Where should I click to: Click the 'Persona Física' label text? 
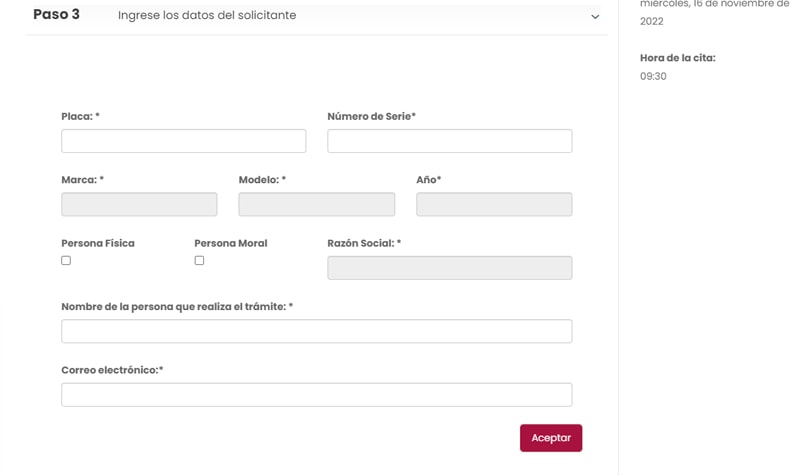pyautogui.click(x=98, y=243)
